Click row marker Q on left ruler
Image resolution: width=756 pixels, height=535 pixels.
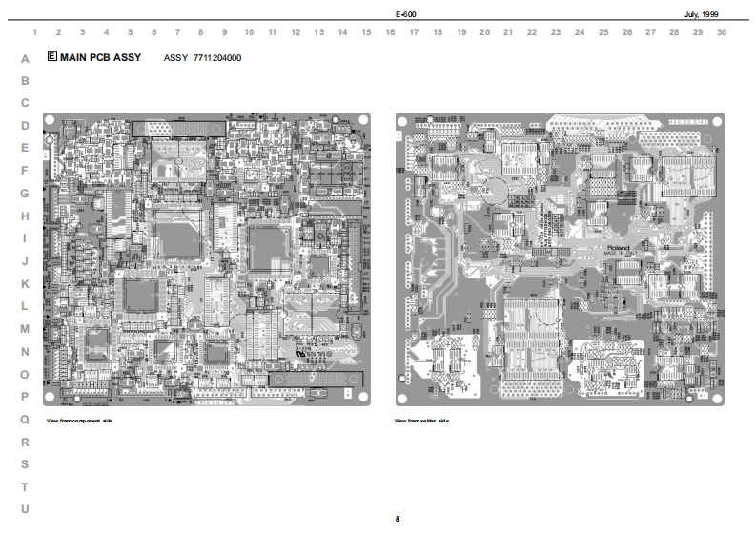tap(25, 419)
